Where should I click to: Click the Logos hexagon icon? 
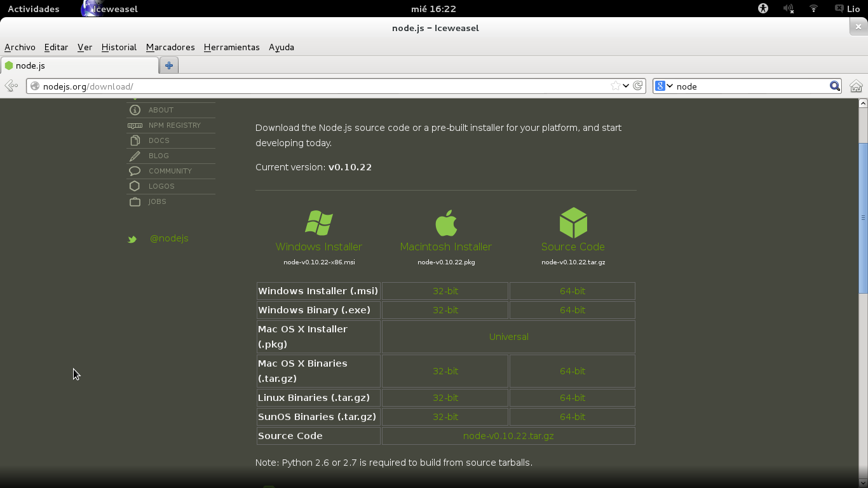coord(135,186)
